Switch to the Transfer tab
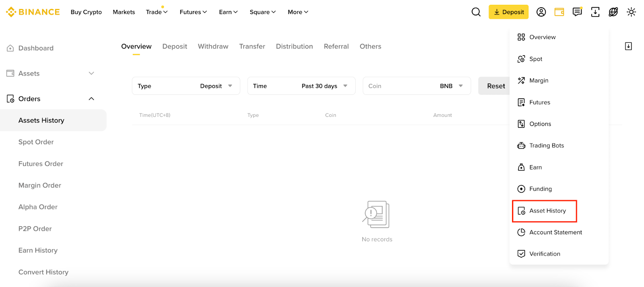 coord(252,46)
